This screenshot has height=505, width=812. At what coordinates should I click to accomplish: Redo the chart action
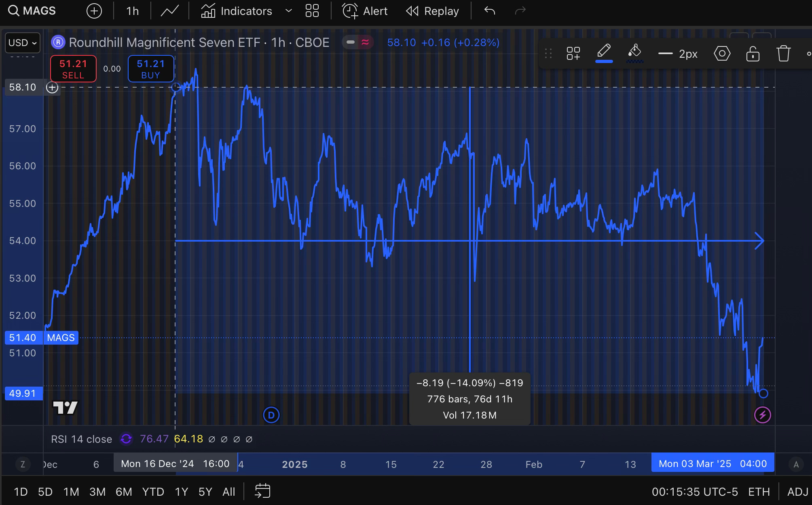pyautogui.click(x=520, y=11)
